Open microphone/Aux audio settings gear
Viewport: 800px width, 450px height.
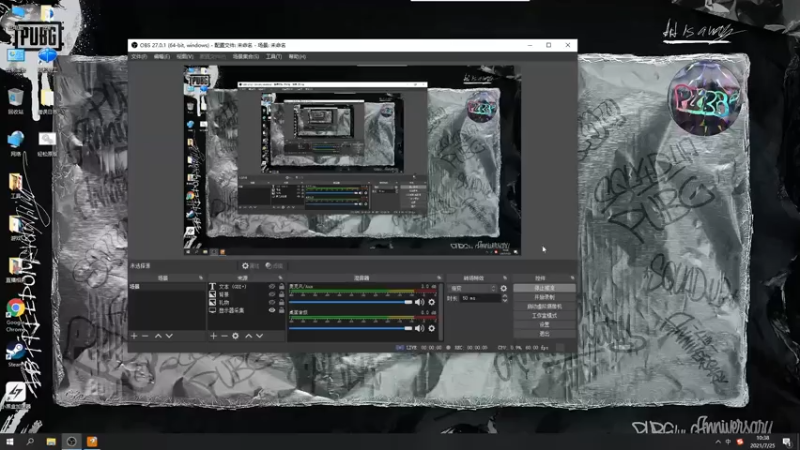432,302
